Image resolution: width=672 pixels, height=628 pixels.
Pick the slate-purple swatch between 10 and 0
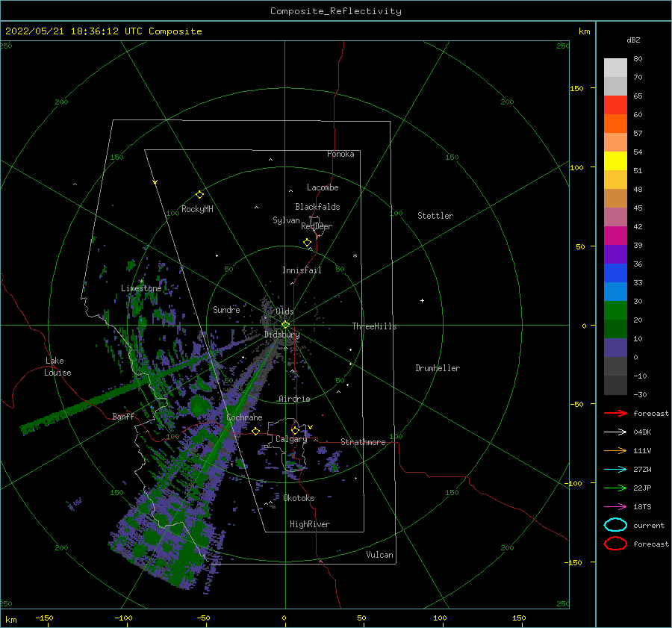(x=615, y=347)
